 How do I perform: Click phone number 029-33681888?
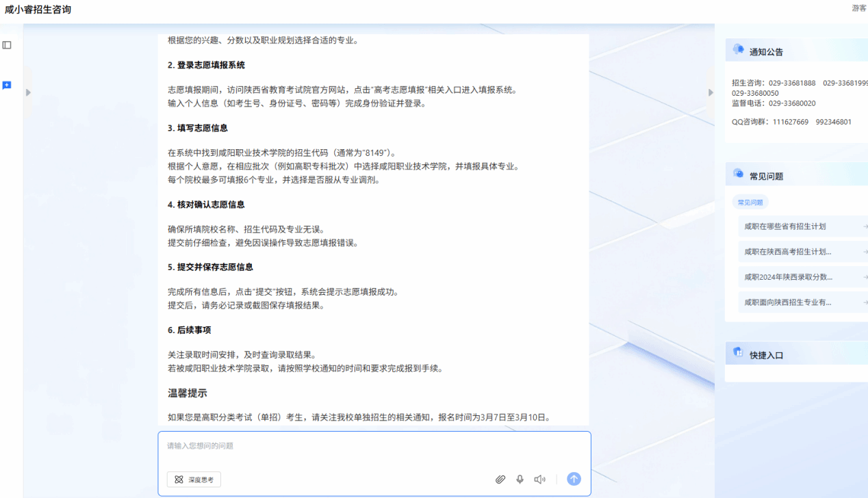tap(792, 83)
